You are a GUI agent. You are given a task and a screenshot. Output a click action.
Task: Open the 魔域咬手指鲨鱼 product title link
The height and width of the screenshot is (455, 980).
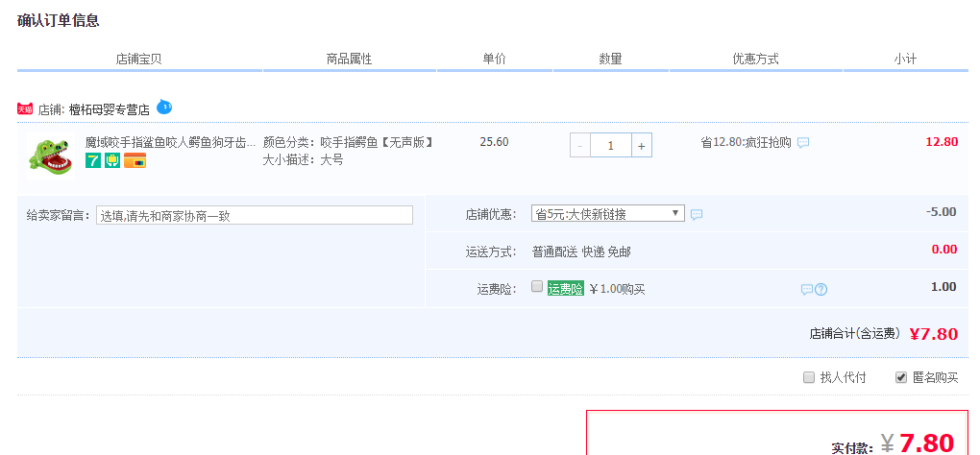171,142
